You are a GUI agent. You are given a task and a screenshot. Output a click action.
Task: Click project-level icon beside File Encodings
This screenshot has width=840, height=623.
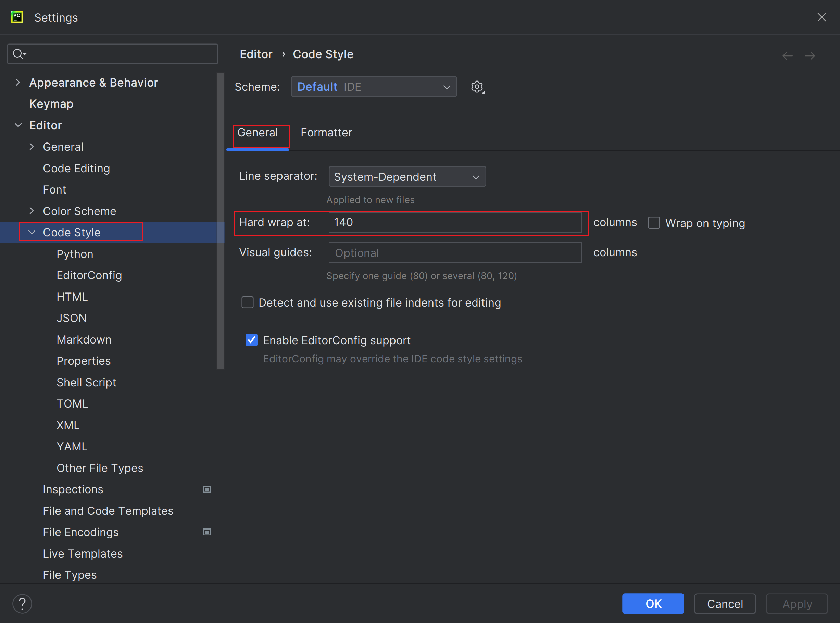click(206, 532)
